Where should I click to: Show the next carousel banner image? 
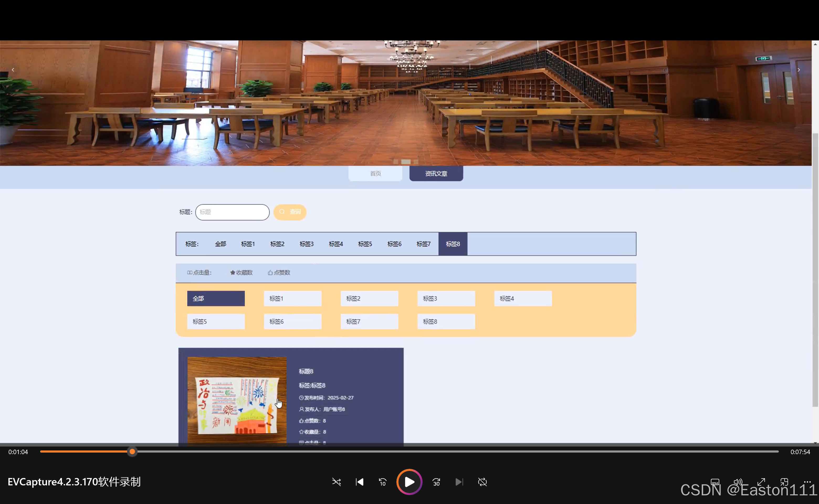click(798, 70)
